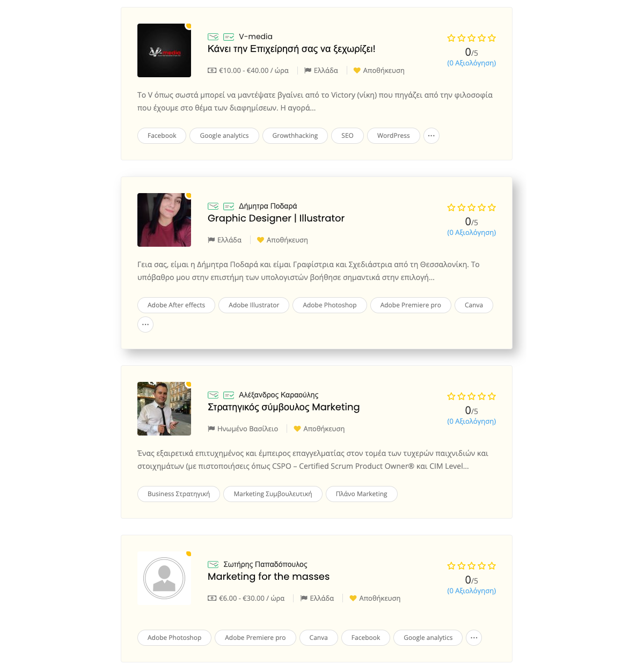Screen dimensions: 644x671
Task: Save Δήμητρα Ποδαρά via the heart icon
Action: pyautogui.click(x=260, y=240)
